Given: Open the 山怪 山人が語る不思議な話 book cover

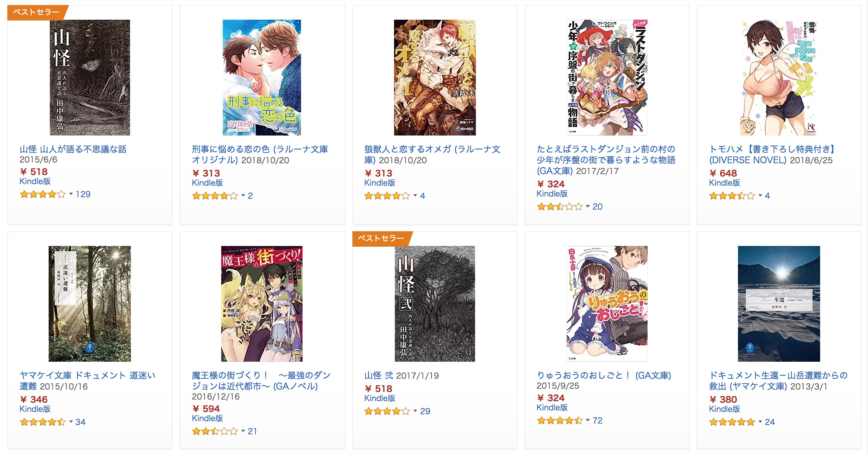Looking at the screenshot, I should pos(90,78).
